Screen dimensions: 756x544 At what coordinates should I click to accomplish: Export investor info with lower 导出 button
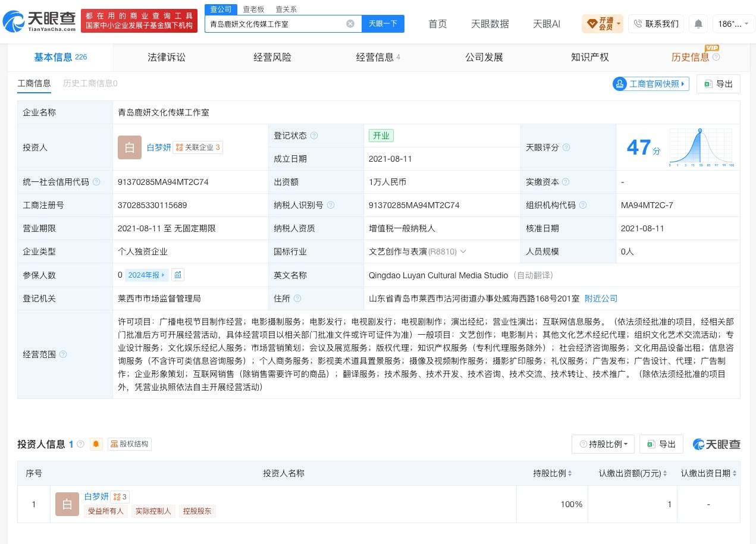661,444
